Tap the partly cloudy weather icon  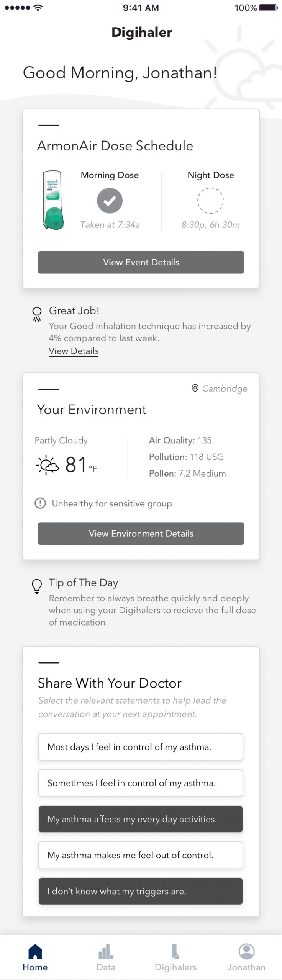tap(47, 465)
